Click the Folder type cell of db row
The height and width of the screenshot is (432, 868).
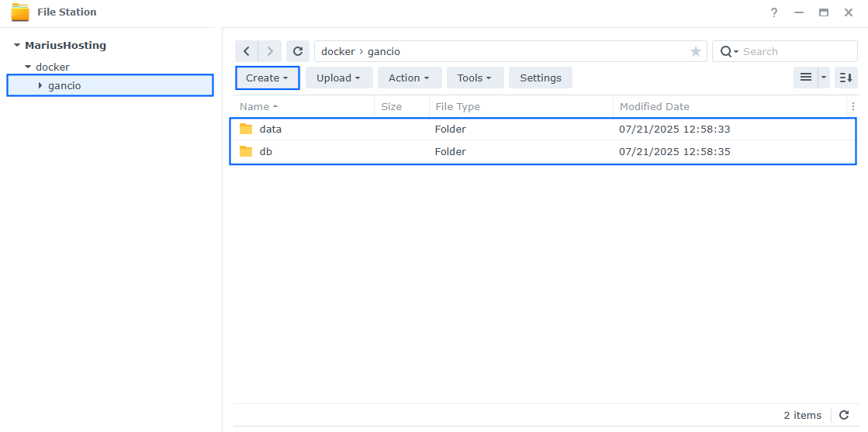[x=450, y=151]
